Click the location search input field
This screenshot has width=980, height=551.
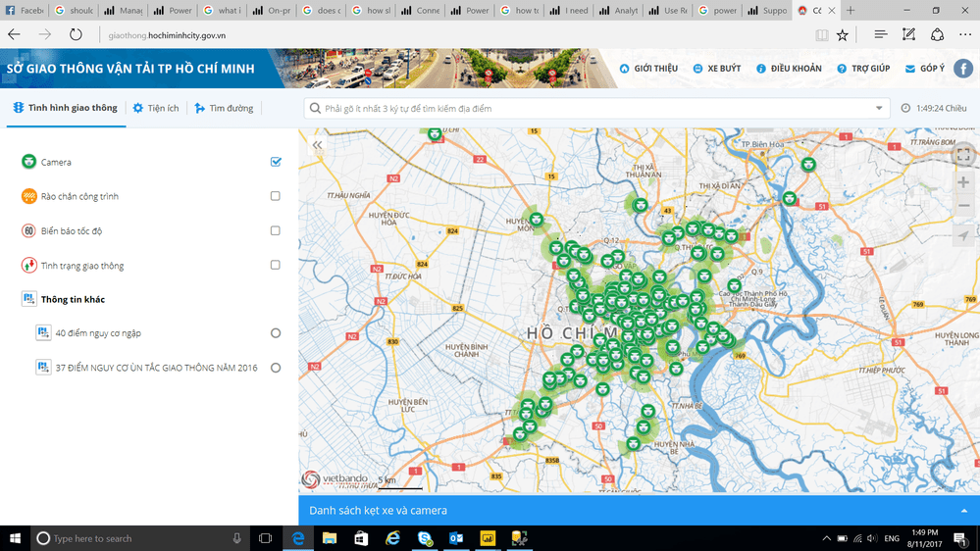pos(589,109)
